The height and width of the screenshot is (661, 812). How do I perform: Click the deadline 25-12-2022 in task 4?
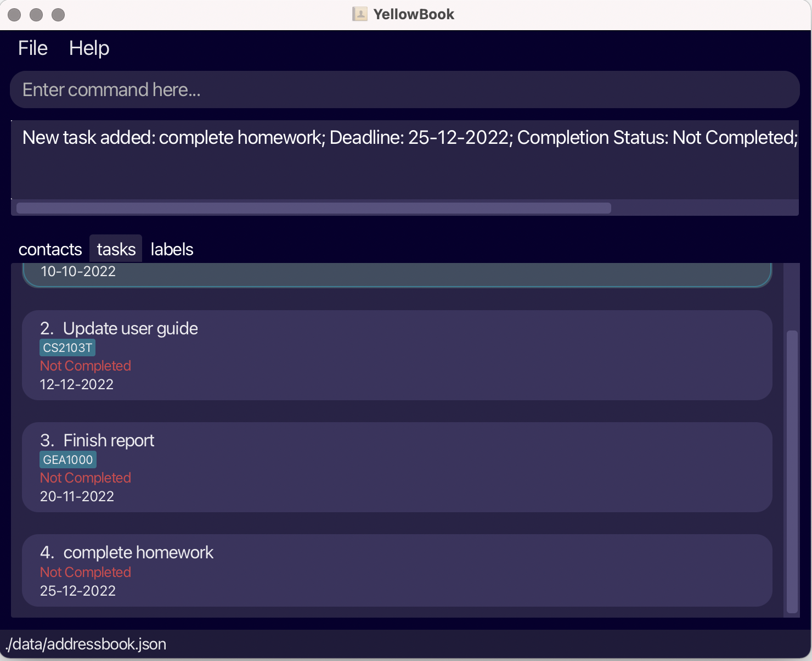click(x=78, y=591)
